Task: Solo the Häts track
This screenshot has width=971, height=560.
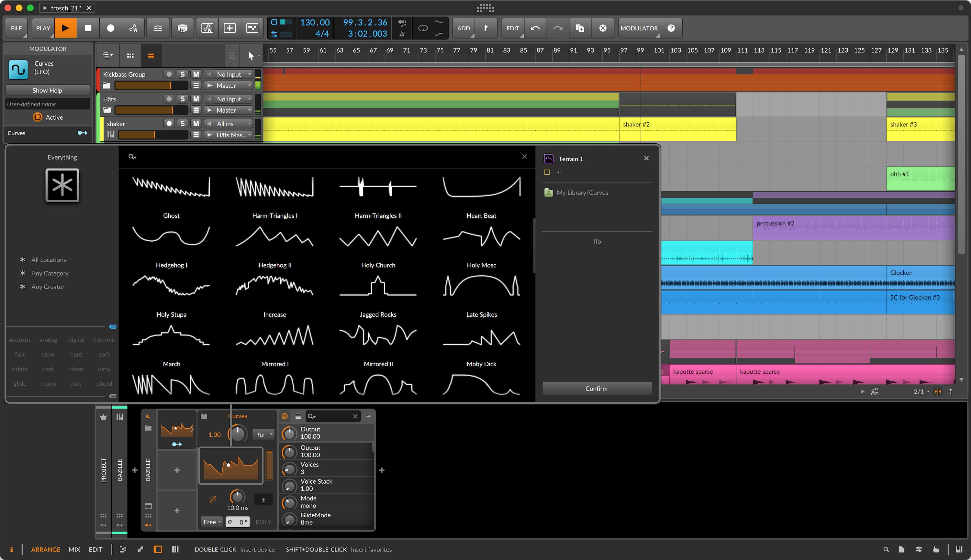Action: 182,99
